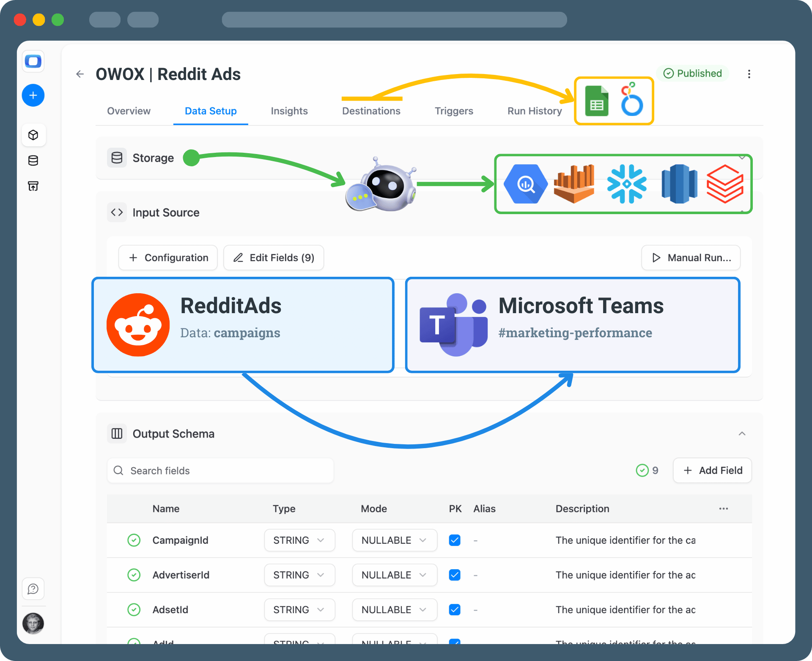Click the blue plus button in the sidebar
This screenshot has height=661, width=812.
click(33, 95)
